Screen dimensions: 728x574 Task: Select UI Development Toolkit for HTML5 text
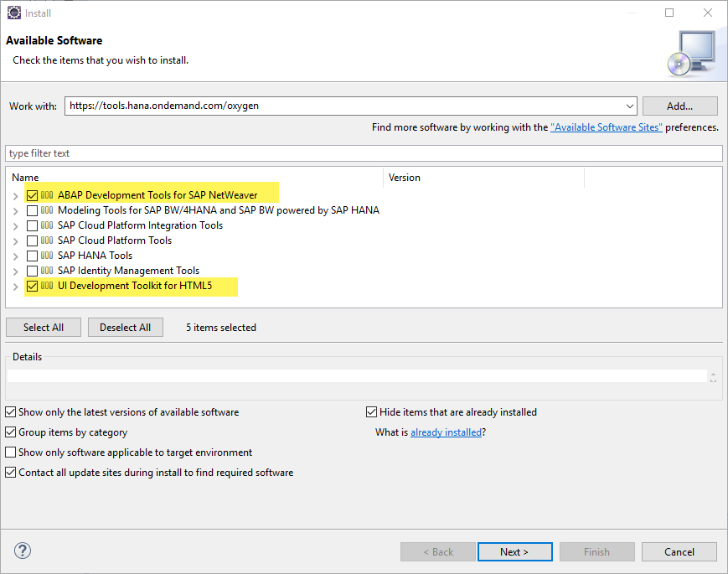tap(135, 286)
